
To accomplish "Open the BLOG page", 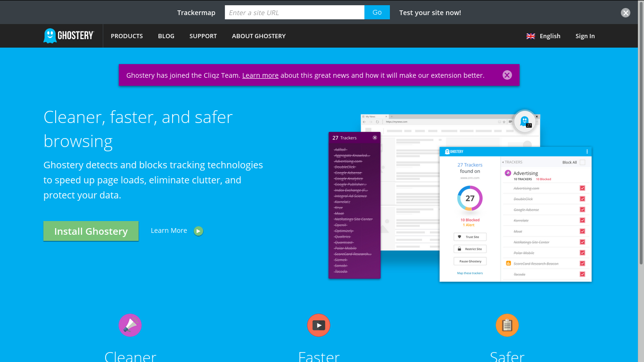I will [166, 36].
